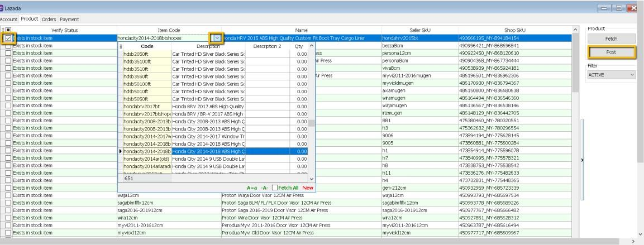Uncheck the first row's checkbox
The image size is (644, 245).
click(x=8, y=38)
